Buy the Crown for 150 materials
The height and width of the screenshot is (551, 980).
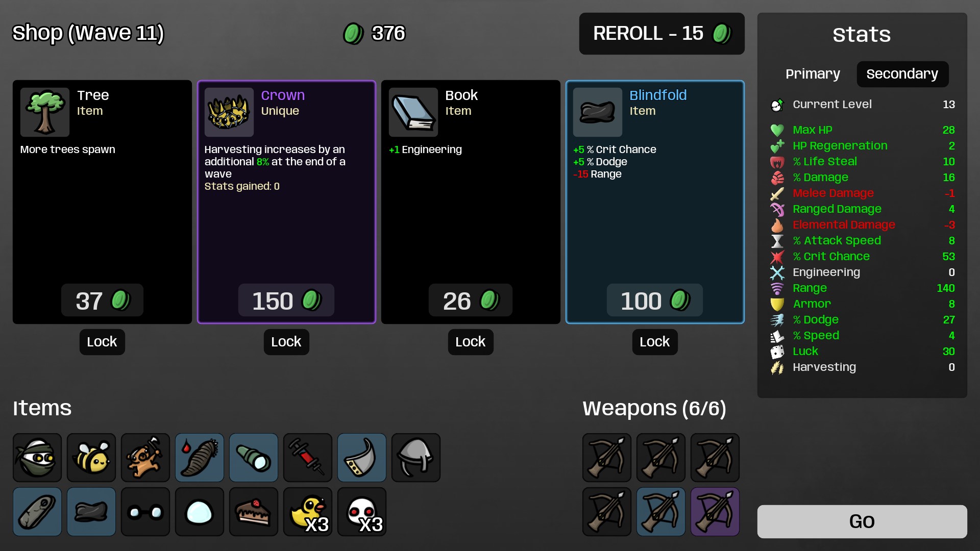[286, 300]
